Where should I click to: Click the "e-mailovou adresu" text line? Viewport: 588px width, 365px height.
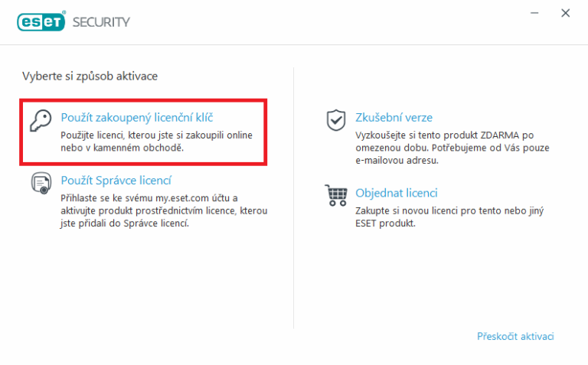pos(397,161)
